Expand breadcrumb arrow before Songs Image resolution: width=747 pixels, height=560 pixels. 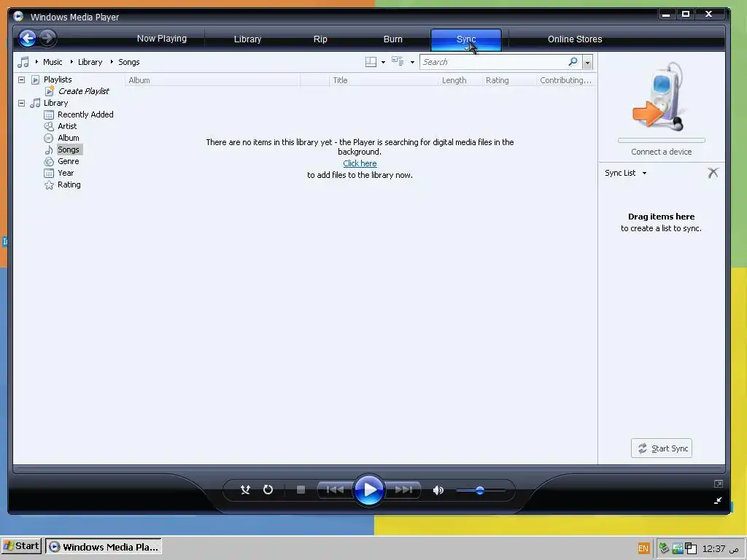[x=112, y=61]
